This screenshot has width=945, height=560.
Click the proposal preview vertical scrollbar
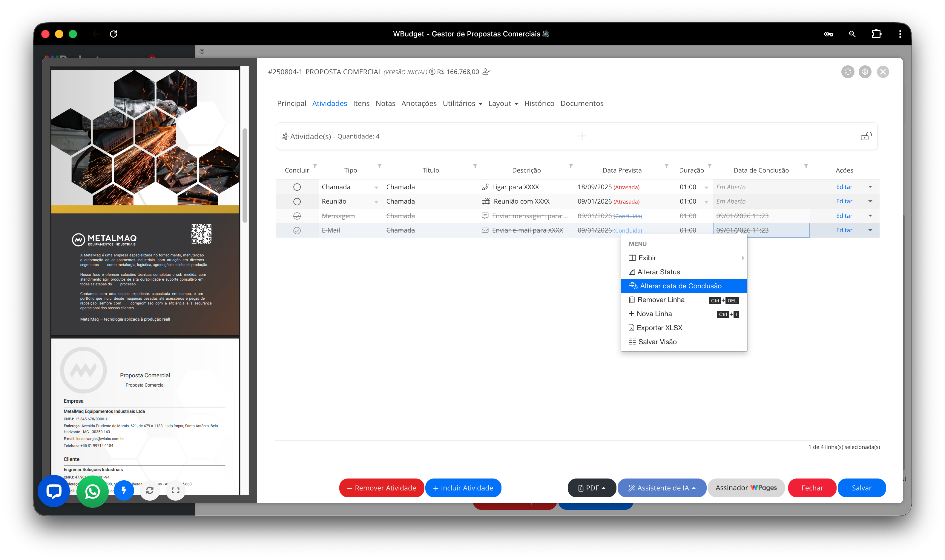[245, 176]
